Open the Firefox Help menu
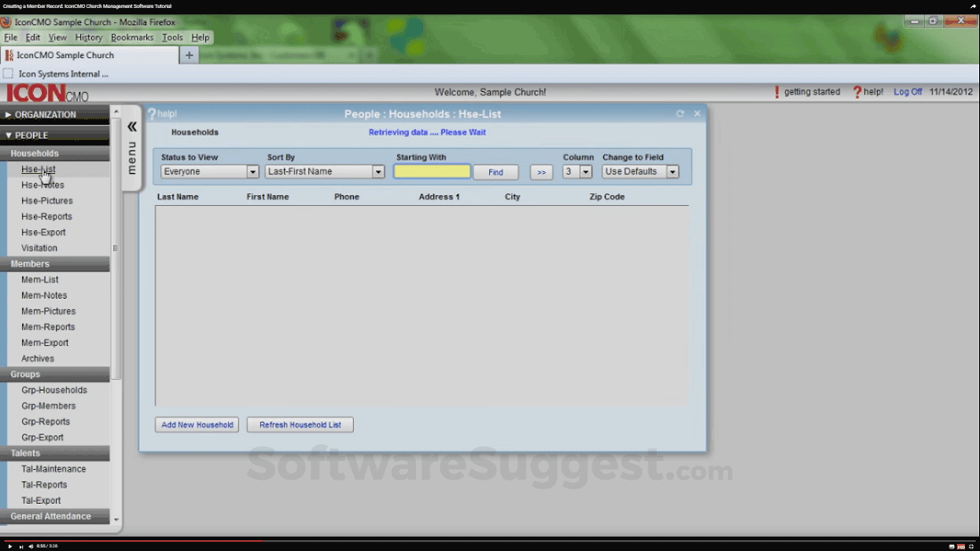 coord(200,37)
